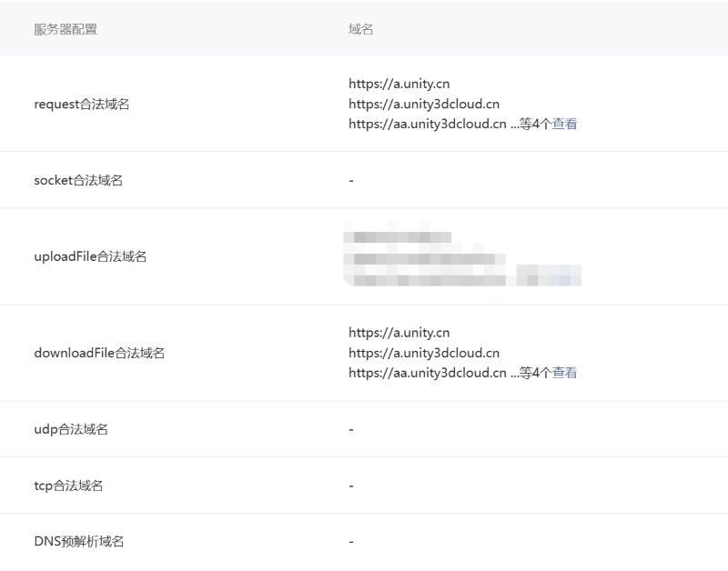Select the socket合法域名 row label
728x571 pixels.
(x=78, y=180)
